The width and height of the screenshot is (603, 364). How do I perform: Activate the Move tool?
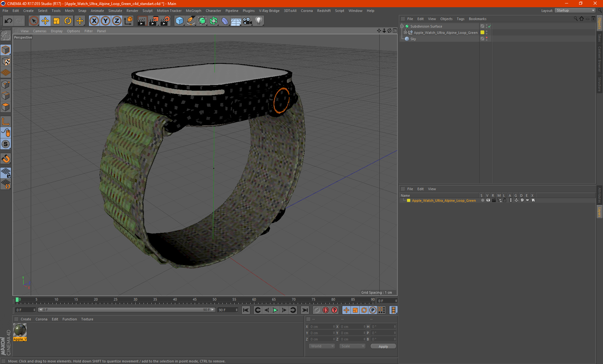(45, 21)
